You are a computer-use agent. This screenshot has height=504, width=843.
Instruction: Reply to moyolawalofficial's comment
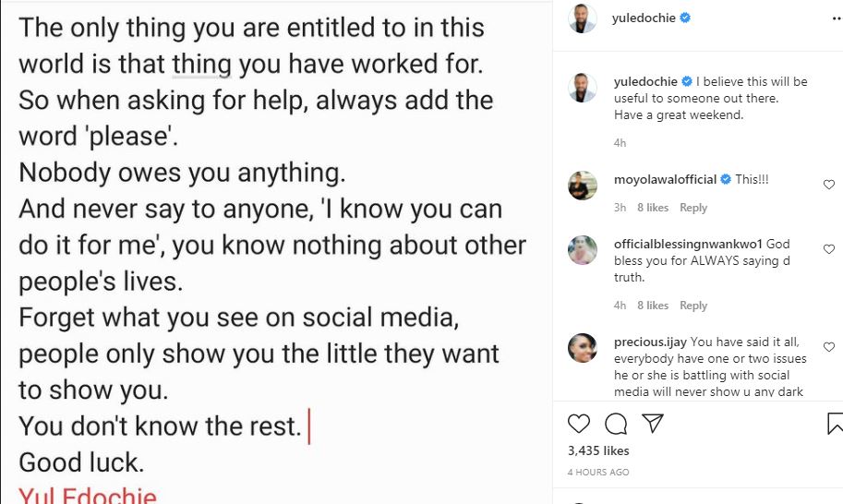click(693, 208)
